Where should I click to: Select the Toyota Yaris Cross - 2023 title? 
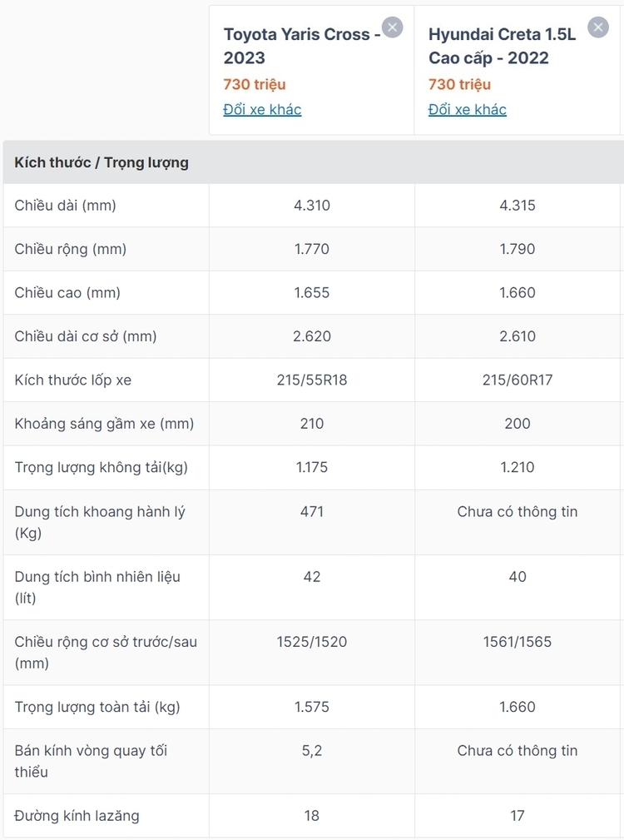(302, 46)
